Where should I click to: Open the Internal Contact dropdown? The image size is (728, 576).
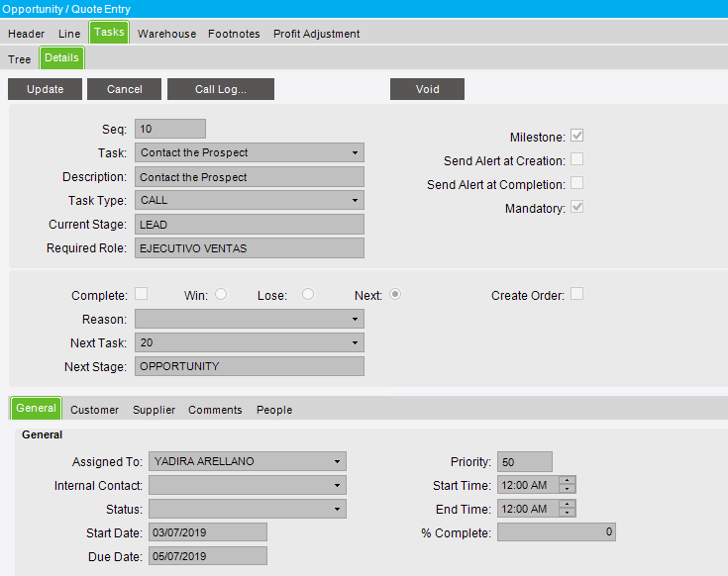tap(337, 485)
